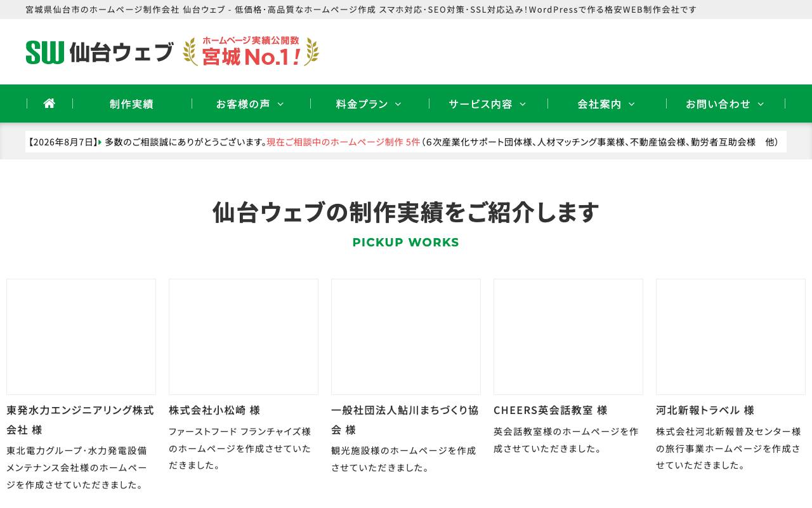Screen dimensions: 812x508
Task: Click the 観光施設様のホームページ description
Action: coord(403,459)
